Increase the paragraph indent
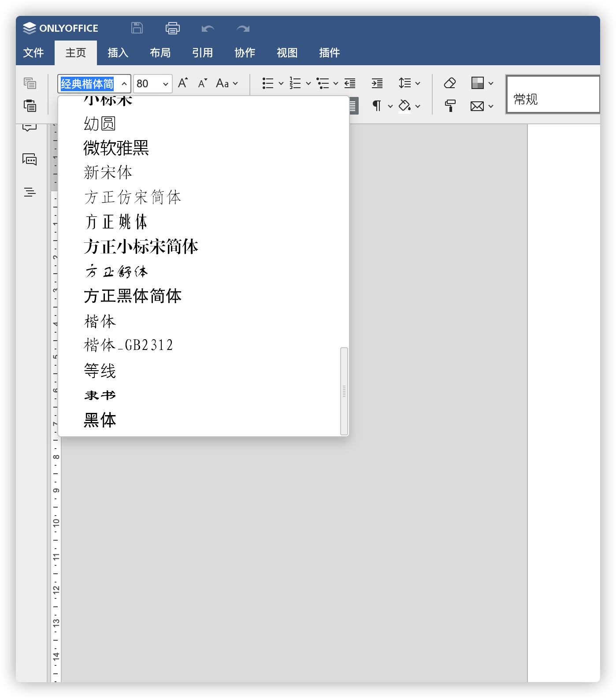 377,83
